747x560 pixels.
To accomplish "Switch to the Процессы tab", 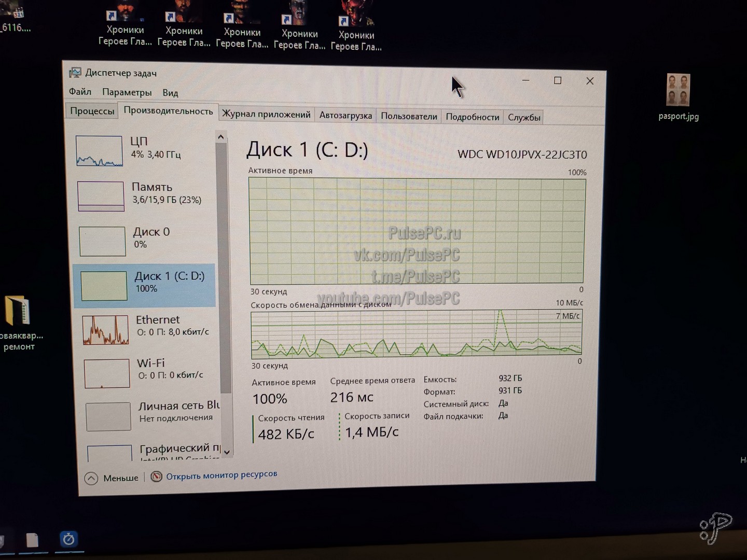I will coord(92,111).
